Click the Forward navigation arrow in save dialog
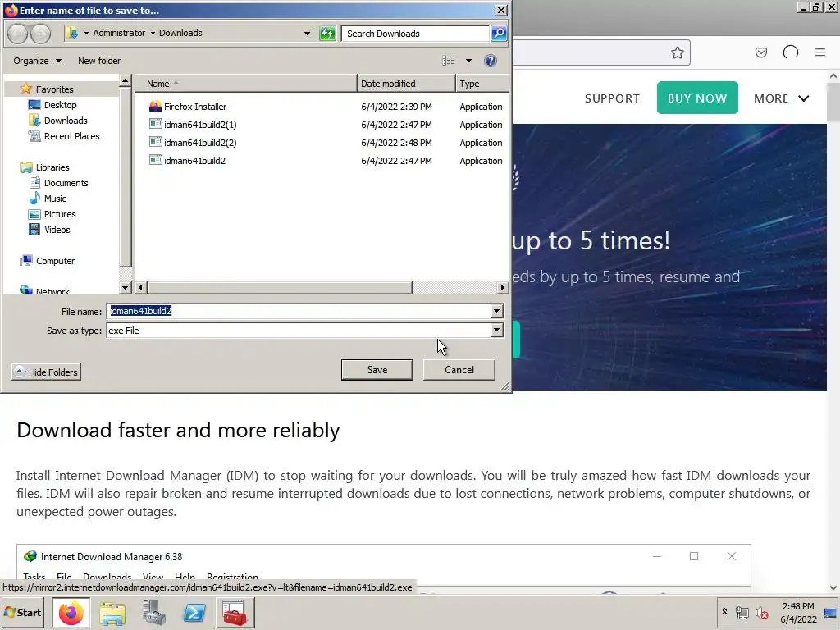Viewport: 840px width, 630px height. (40, 34)
